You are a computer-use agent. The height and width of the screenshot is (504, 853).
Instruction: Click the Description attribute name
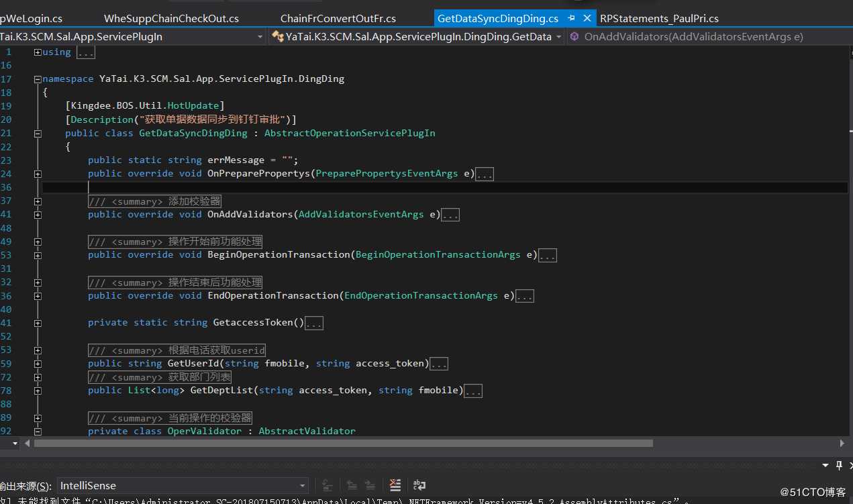tap(102, 119)
